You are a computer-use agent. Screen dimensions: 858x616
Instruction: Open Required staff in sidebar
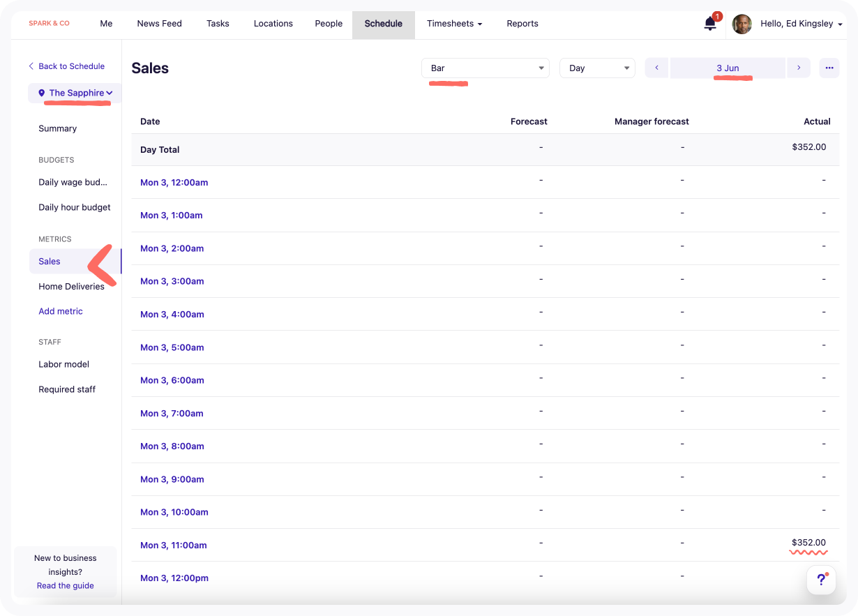[x=67, y=389]
